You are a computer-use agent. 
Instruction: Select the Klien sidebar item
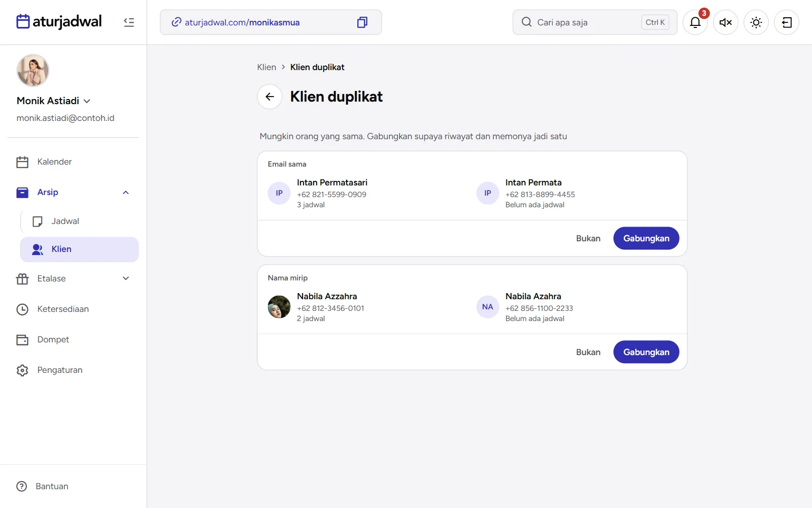80,249
